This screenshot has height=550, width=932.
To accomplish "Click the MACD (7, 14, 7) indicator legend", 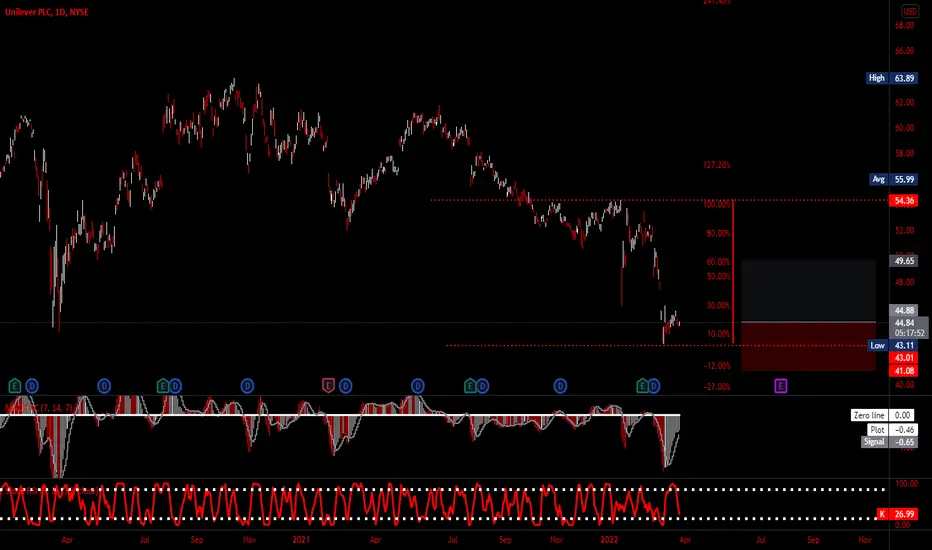I will tap(40, 408).
